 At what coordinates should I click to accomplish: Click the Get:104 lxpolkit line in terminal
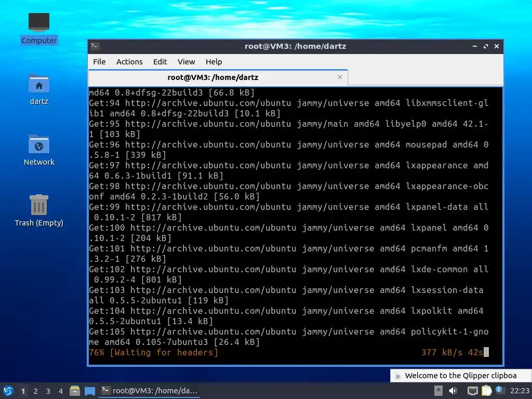(286, 316)
